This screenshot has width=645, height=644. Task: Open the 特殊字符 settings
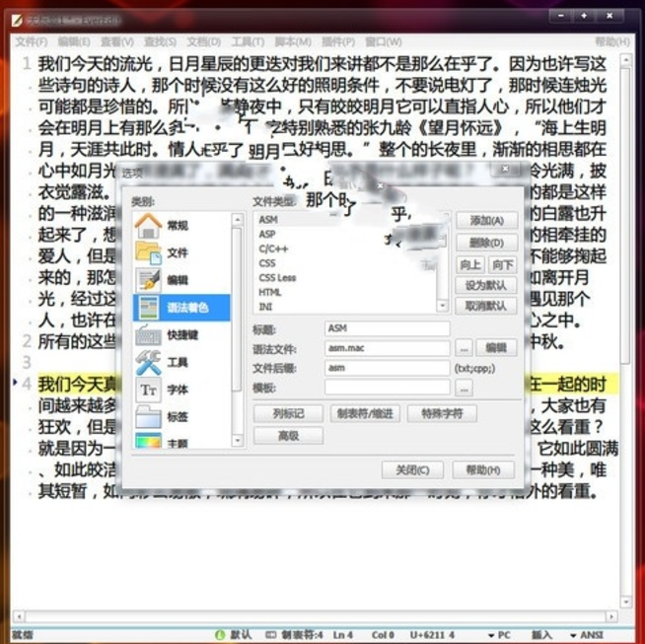[442, 413]
